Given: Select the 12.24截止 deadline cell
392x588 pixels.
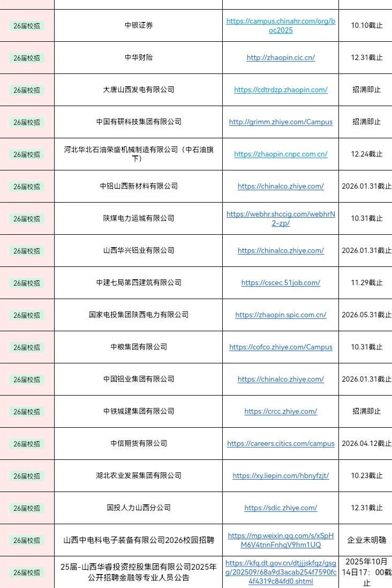Looking at the screenshot, I should 366,154.
